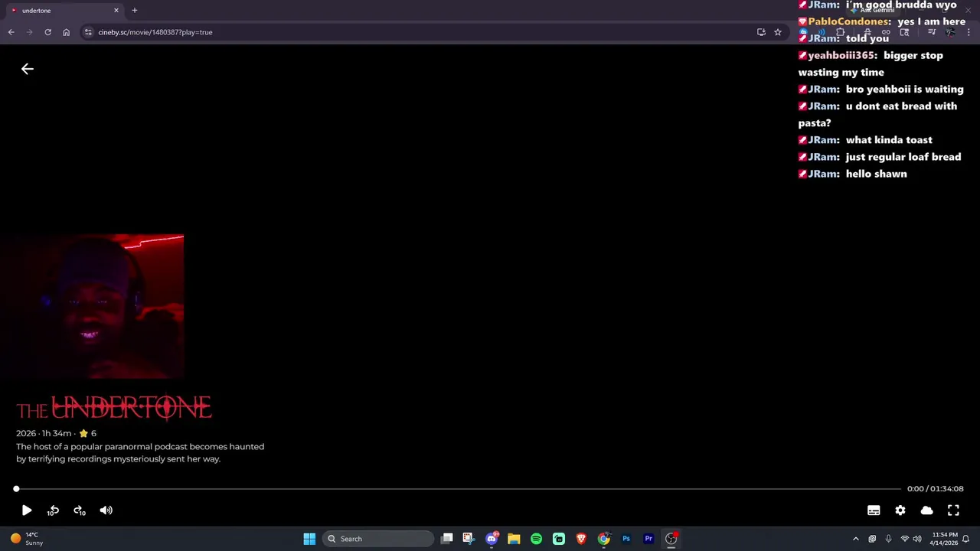
Task: Open the player settings gear
Action: pos(900,510)
